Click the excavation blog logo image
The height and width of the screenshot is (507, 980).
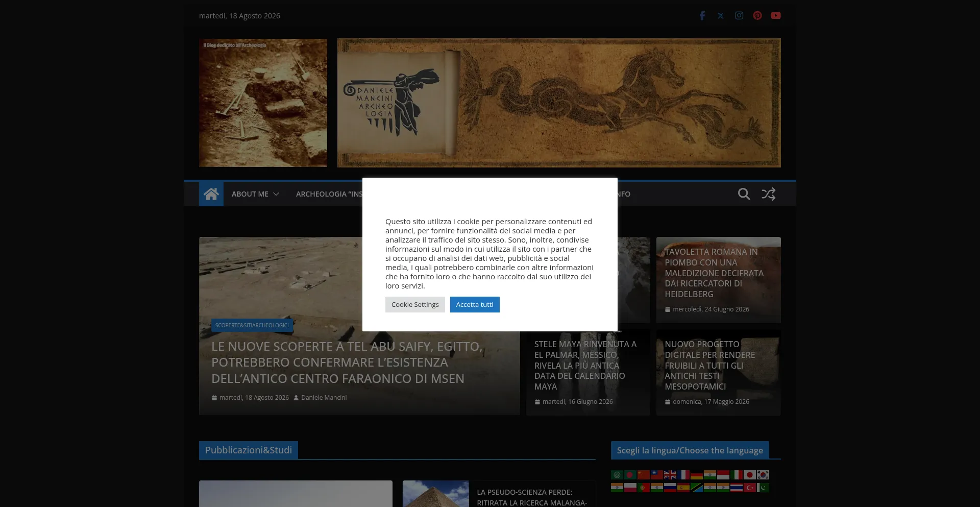263,103
